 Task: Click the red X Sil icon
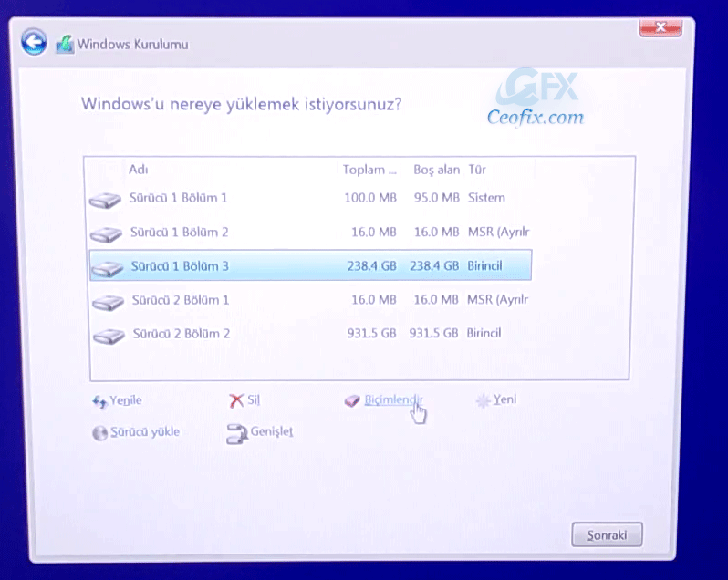click(x=236, y=400)
